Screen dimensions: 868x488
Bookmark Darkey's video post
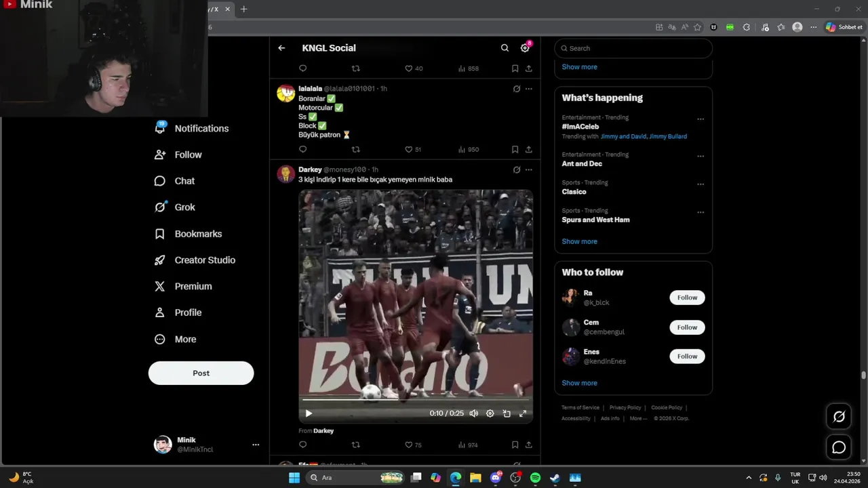point(515,445)
